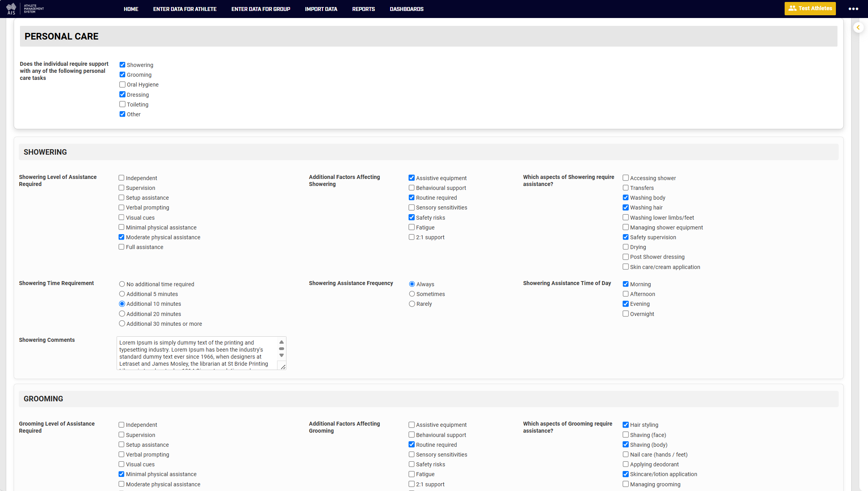The height and width of the screenshot is (491, 868).
Task: Click comments scrollbar down arrow
Action: click(281, 355)
